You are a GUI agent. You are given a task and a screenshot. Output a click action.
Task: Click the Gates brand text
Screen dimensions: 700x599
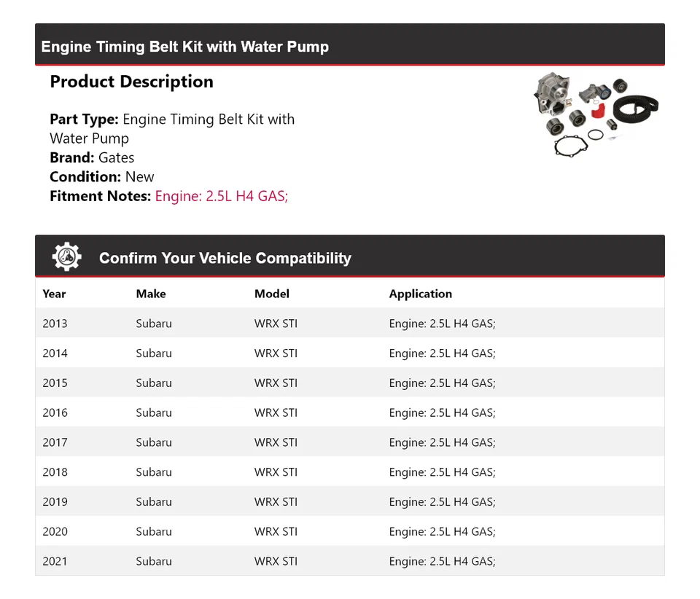(x=116, y=157)
